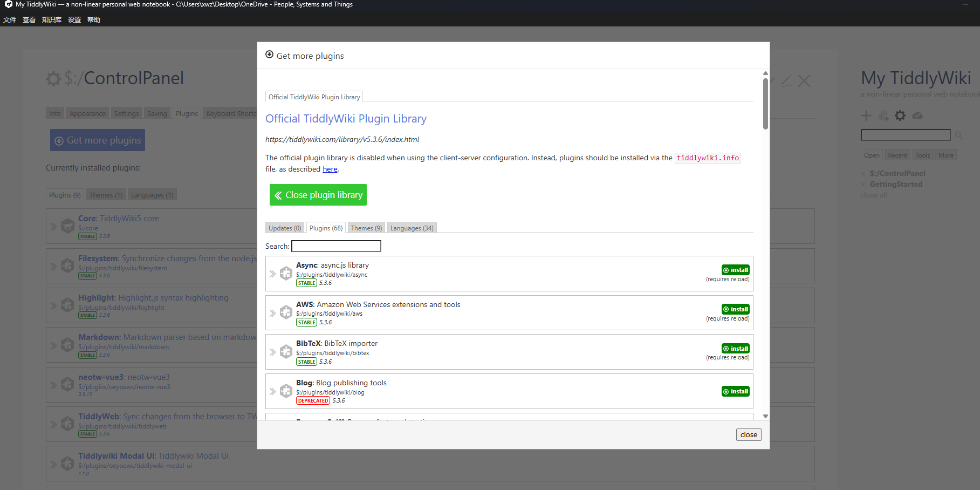This screenshot has height=490, width=980.
Task: Click the AWS plugin icon
Action: coord(286,313)
